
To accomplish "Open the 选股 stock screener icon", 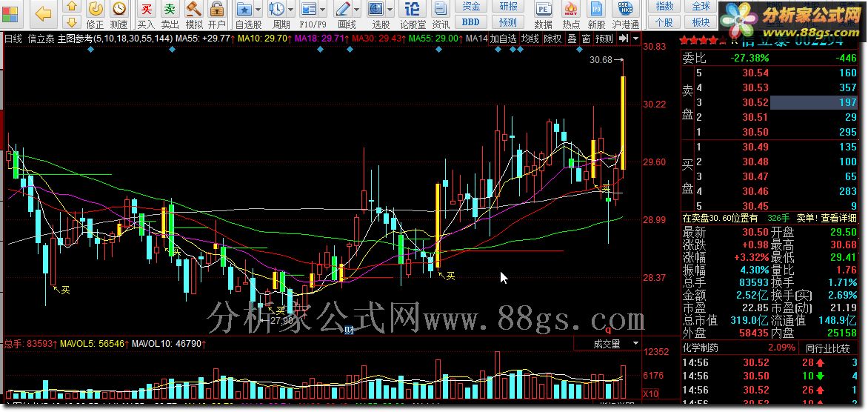I will tap(376, 10).
